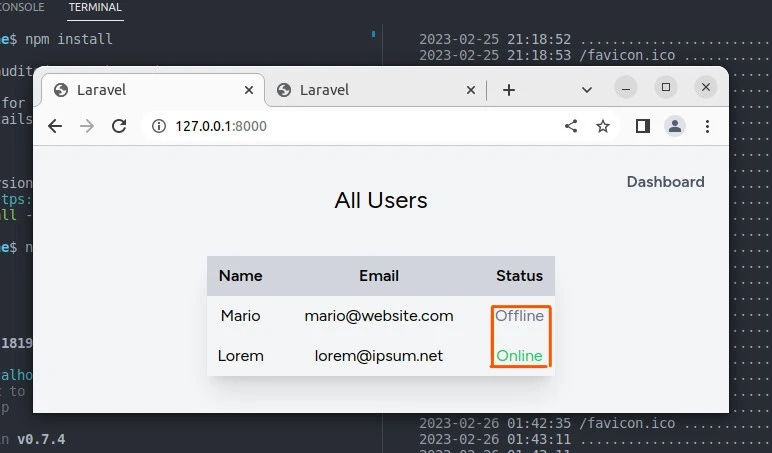Open Chrome three-dot menu

(x=707, y=126)
